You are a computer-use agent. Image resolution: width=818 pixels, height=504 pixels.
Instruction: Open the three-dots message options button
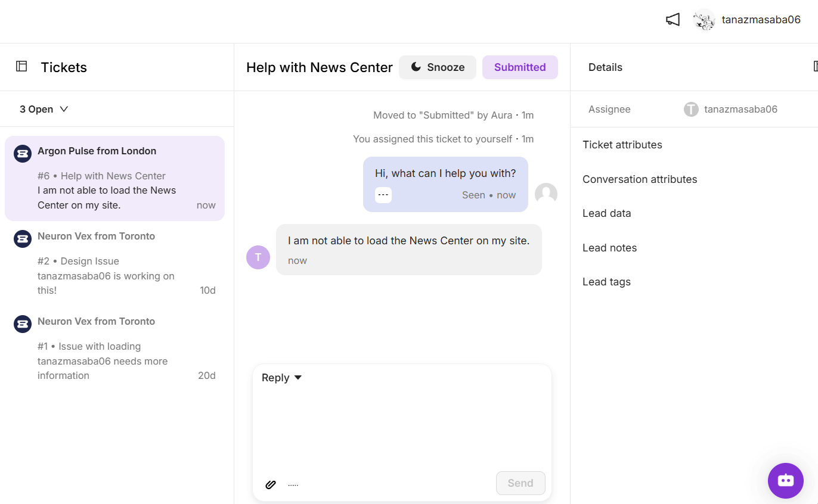click(383, 195)
